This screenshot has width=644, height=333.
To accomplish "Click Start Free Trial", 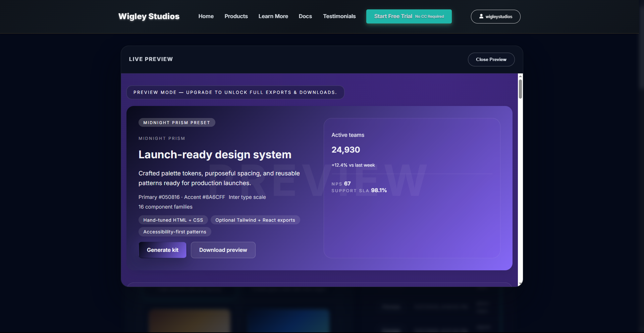I will click(x=409, y=16).
